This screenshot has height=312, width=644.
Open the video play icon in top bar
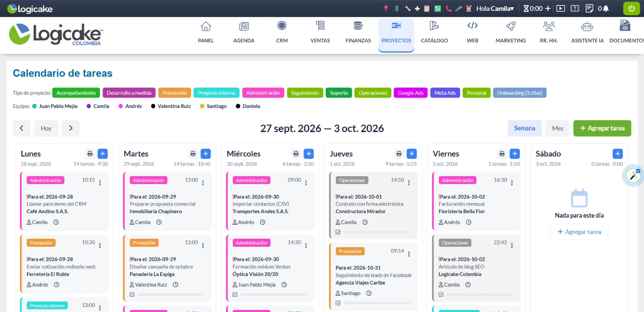[561, 8]
